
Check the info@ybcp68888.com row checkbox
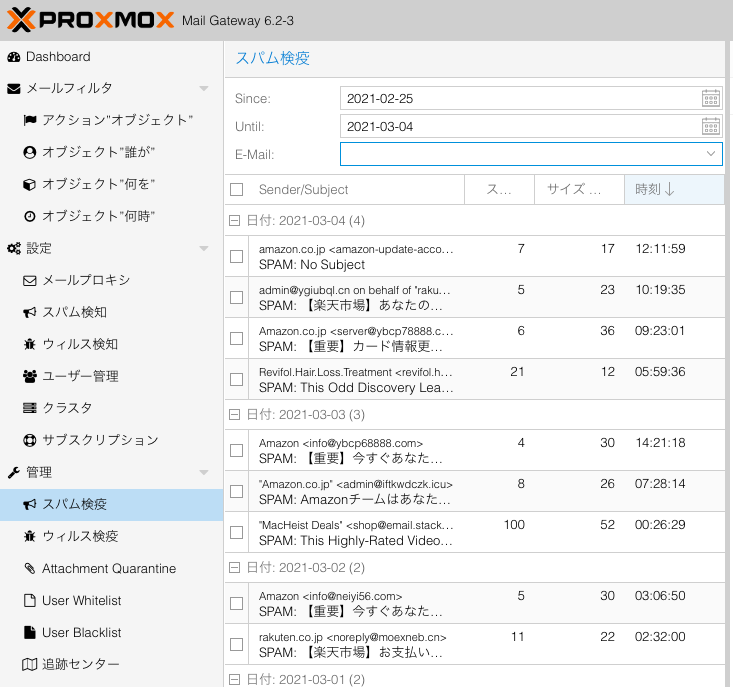pos(237,451)
